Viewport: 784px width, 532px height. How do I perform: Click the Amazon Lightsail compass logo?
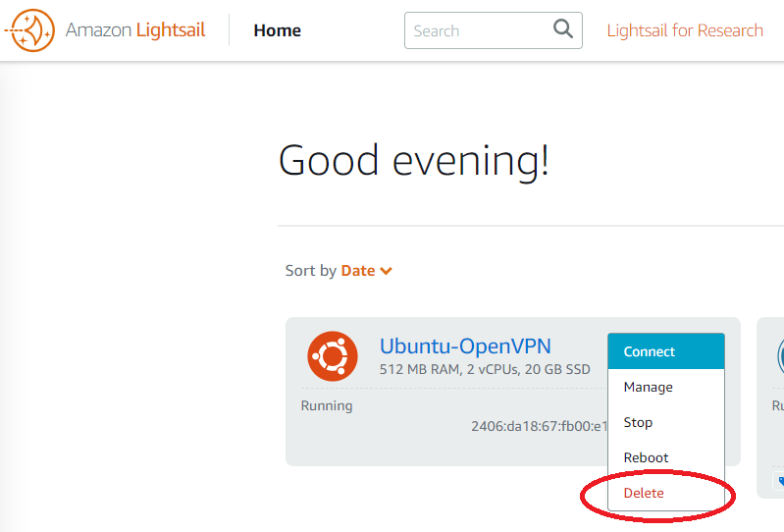tap(29, 30)
